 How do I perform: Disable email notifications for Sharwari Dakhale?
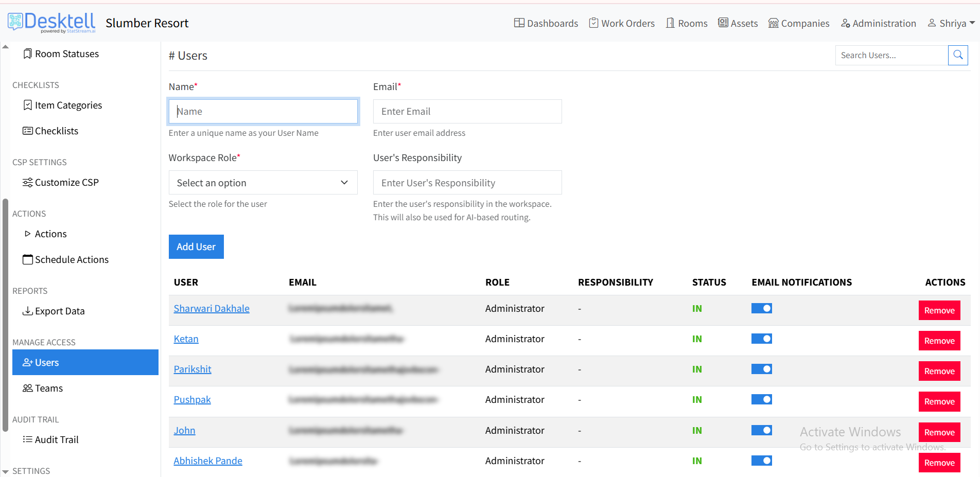(x=761, y=308)
